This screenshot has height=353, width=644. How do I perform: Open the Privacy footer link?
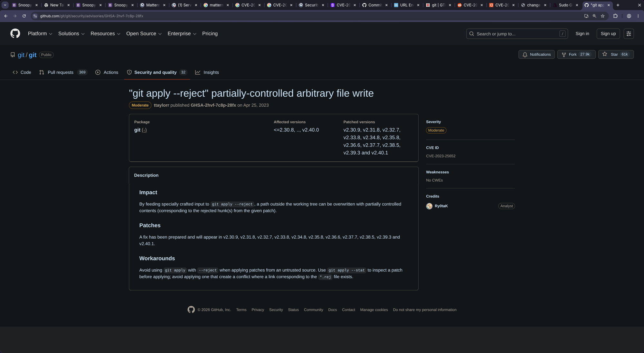coord(258,310)
